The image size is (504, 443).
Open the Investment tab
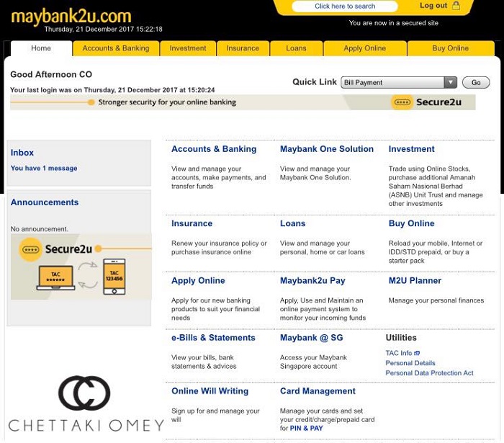click(188, 48)
